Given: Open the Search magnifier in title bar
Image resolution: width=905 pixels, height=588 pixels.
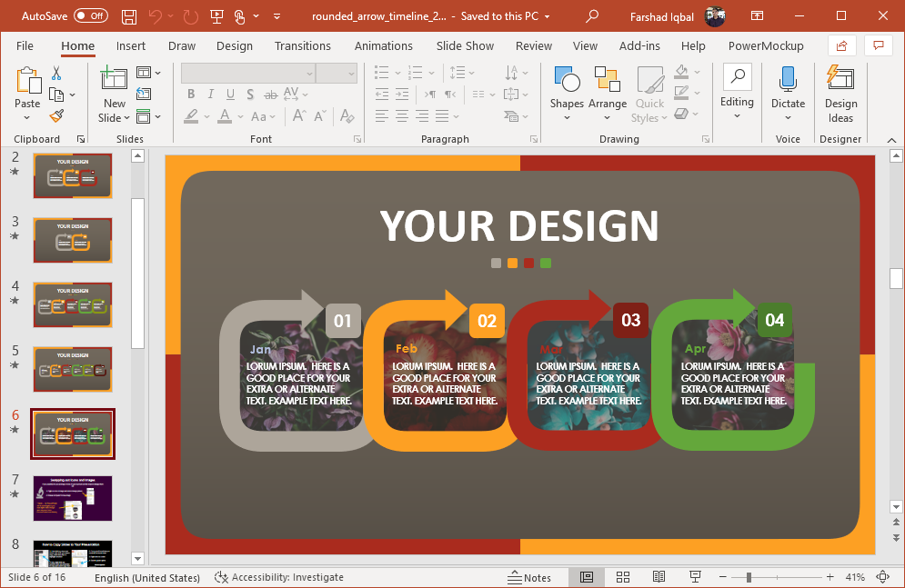Looking at the screenshot, I should [x=591, y=16].
